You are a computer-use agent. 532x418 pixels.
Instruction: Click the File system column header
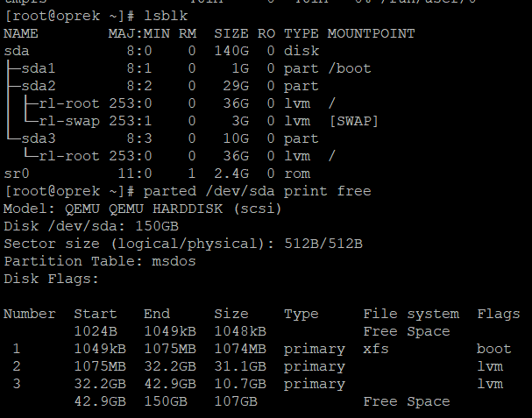[411, 314]
